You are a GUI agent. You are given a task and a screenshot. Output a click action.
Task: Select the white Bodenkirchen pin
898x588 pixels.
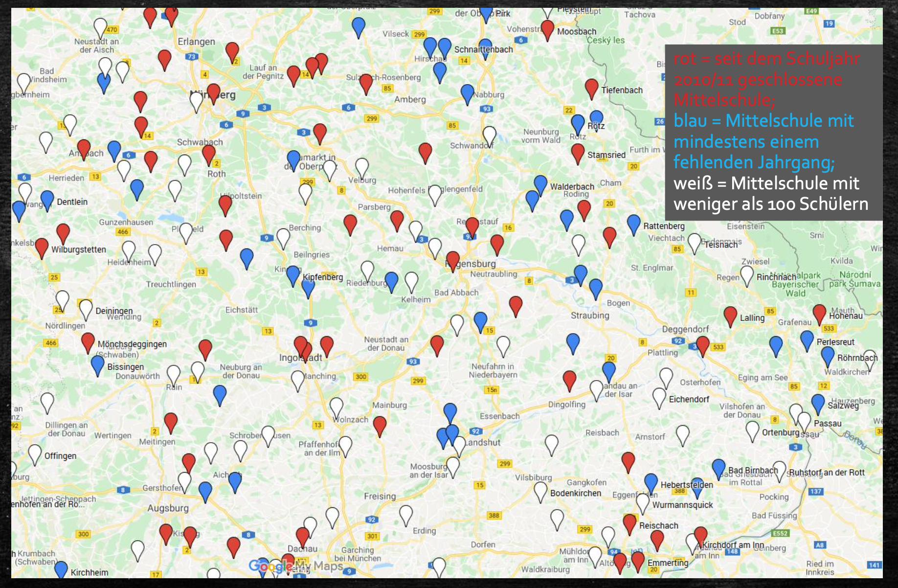pos(540,492)
